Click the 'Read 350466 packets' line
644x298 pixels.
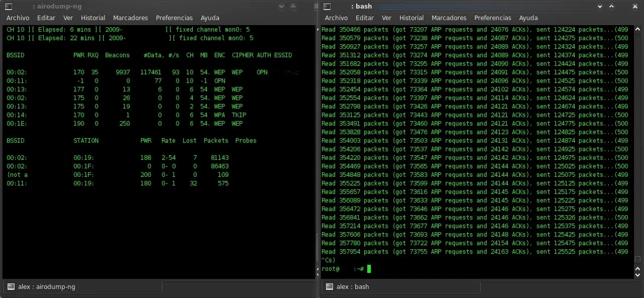click(x=475, y=30)
